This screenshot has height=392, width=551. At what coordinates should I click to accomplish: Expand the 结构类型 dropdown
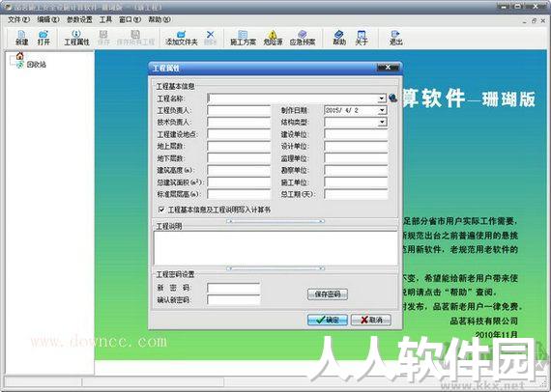[383, 122]
